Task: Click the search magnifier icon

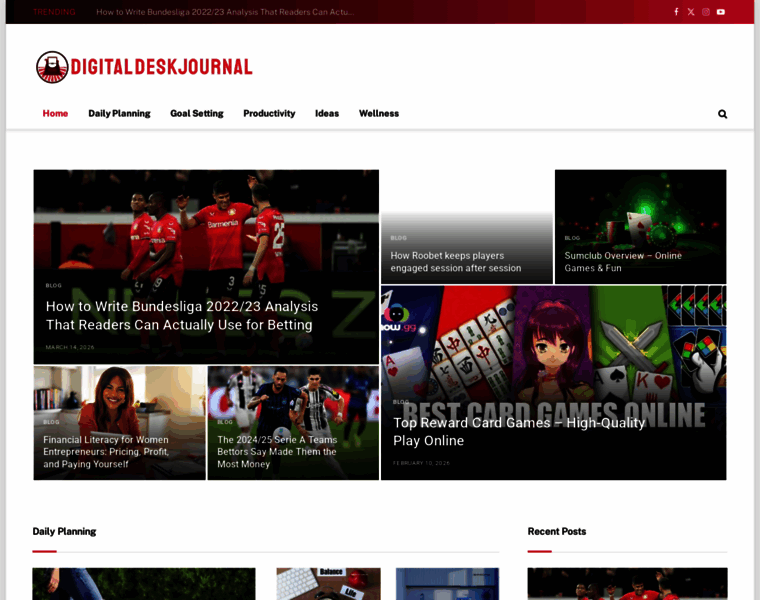Action: pyautogui.click(x=722, y=114)
